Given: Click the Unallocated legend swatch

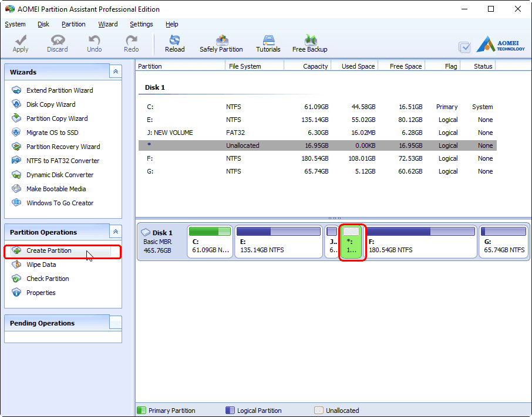Looking at the screenshot, I should coord(319,410).
